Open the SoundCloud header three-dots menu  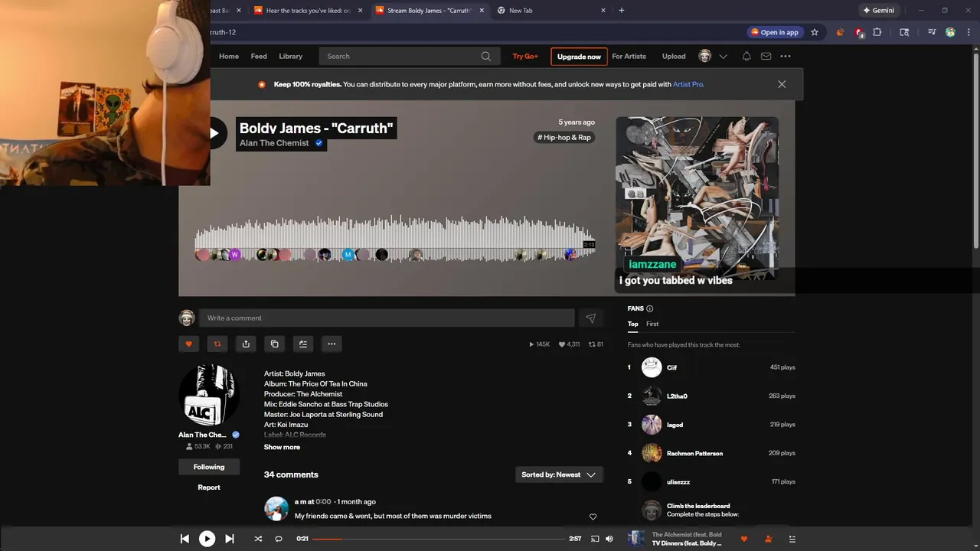tap(786, 56)
